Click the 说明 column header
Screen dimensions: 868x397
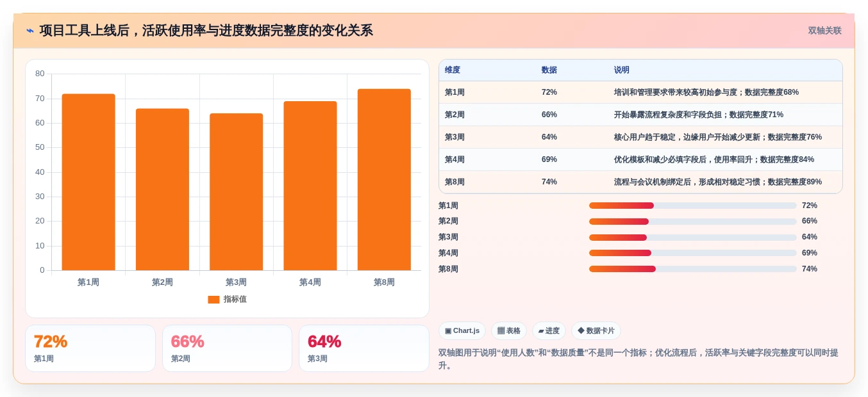pyautogui.click(x=622, y=70)
